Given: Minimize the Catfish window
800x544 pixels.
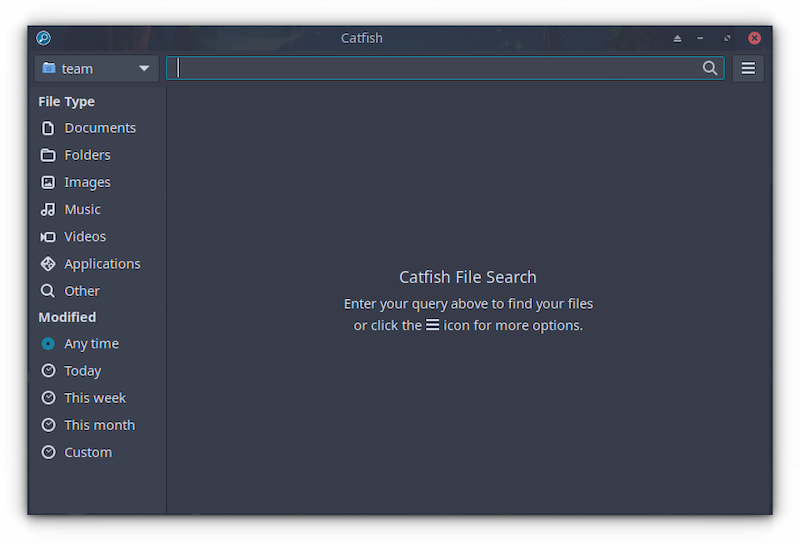Looking at the screenshot, I should (700, 38).
